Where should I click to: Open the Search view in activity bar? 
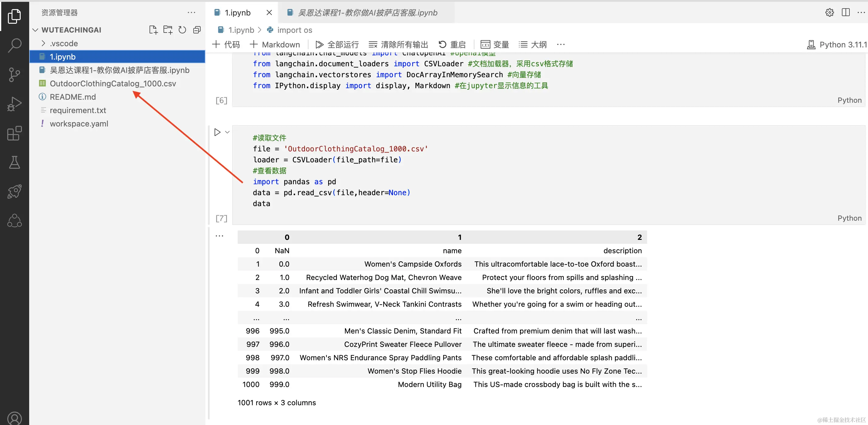[14, 45]
